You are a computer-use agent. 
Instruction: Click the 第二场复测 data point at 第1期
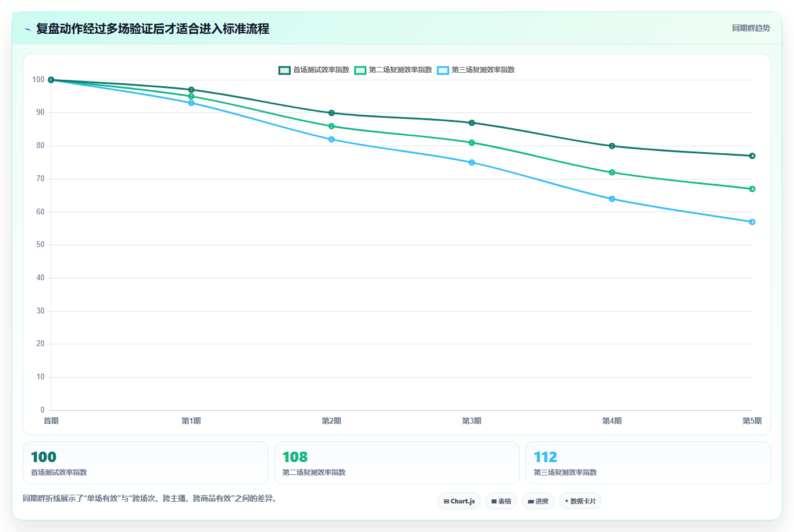(191, 97)
